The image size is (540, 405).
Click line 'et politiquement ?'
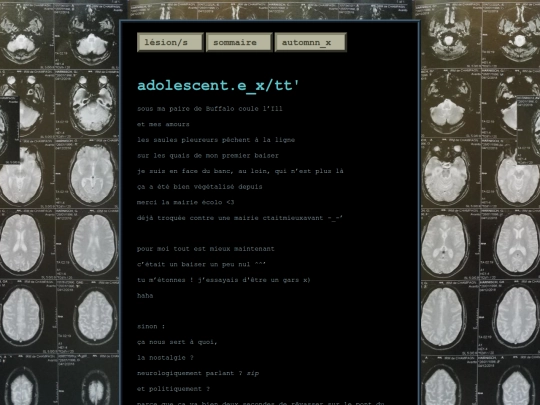pos(174,389)
